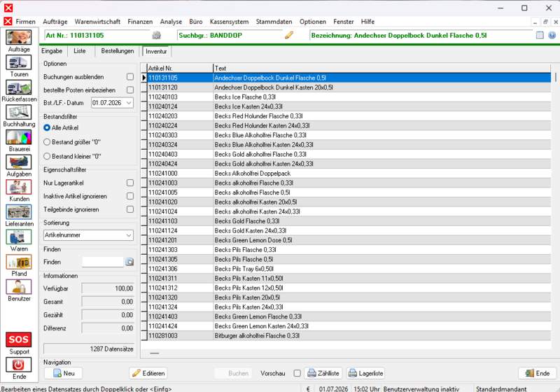The image size is (560, 392).
Task: Click the Editieren button
Action: tap(148, 373)
